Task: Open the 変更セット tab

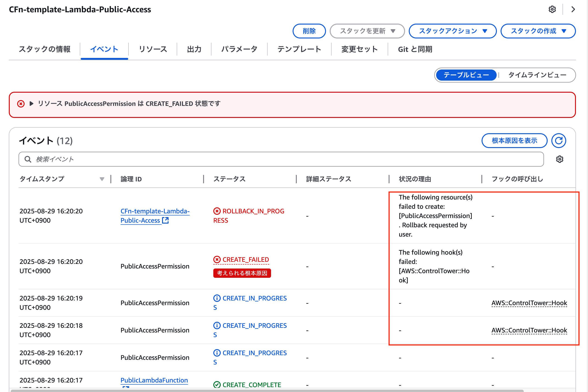Action: 360,49
